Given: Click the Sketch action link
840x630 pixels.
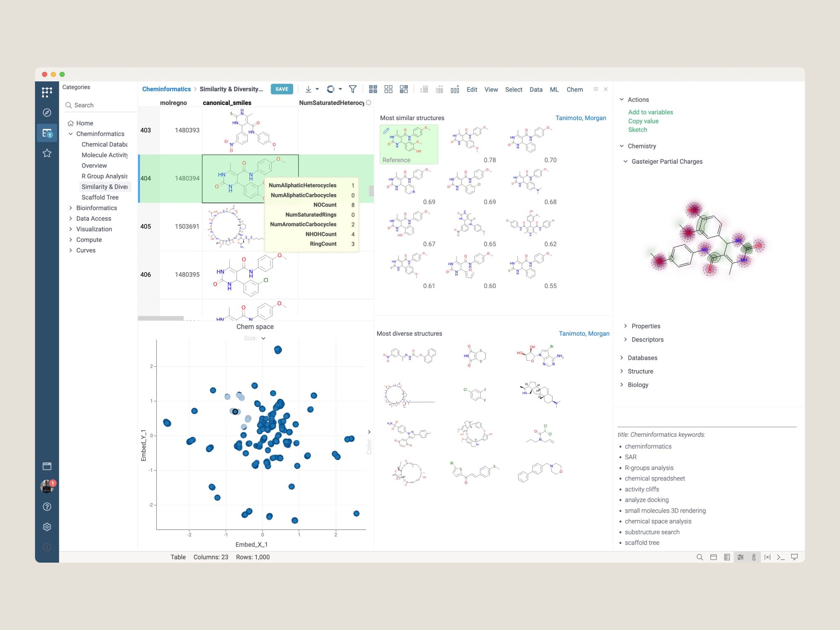Looking at the screenshot, I should point(637,130).
